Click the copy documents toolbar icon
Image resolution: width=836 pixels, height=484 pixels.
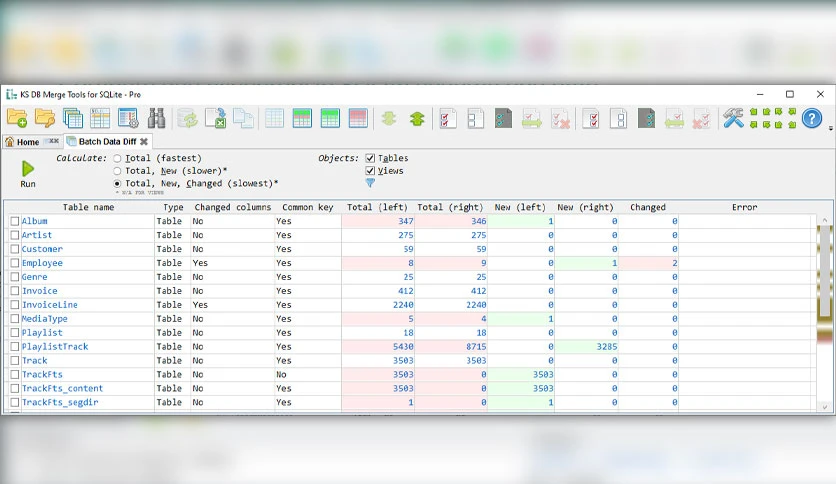(x=244, y=118)
